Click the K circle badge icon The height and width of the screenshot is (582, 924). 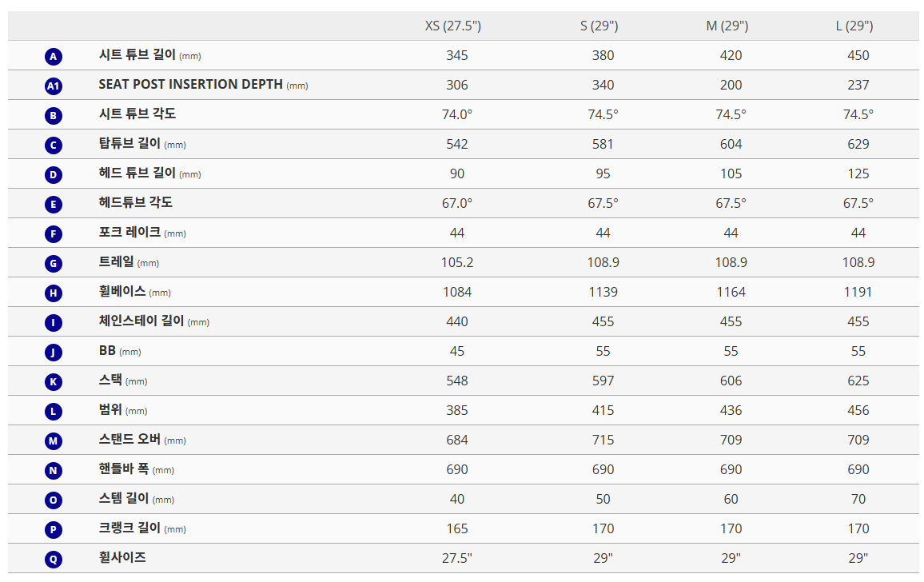pyautogui.click(x=54, y=381)
